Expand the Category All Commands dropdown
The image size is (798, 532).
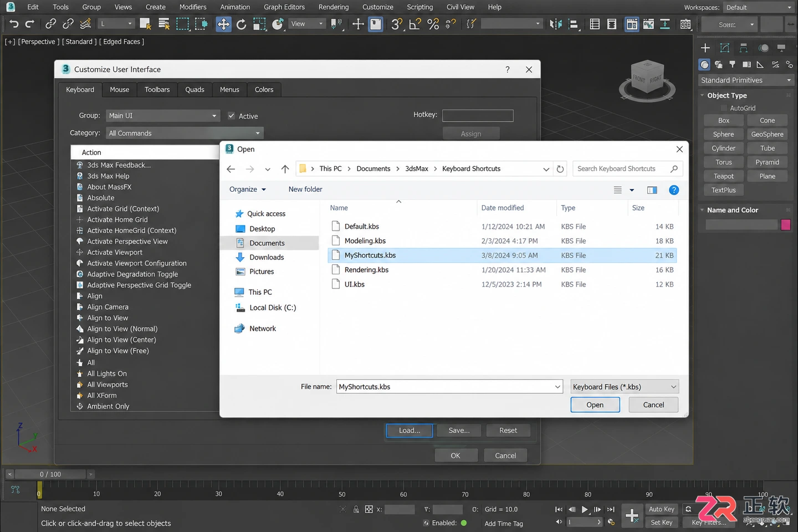185,134
